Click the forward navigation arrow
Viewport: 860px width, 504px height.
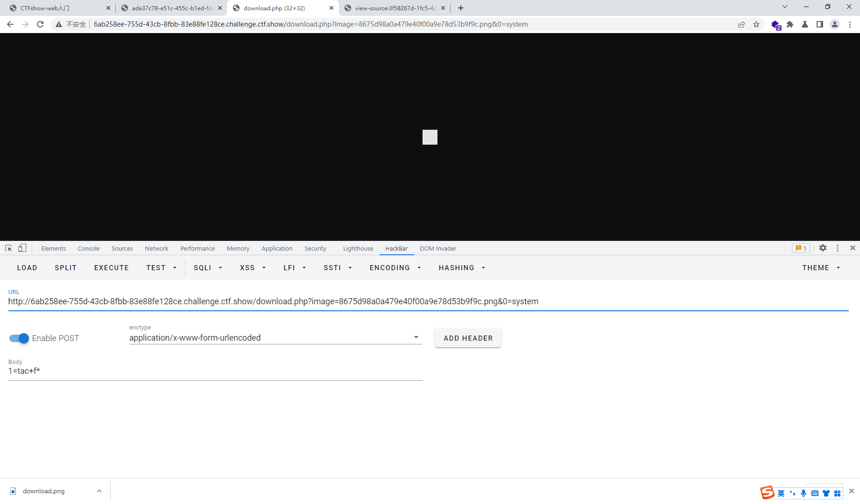pyautogui.click(x=25, y=24)
